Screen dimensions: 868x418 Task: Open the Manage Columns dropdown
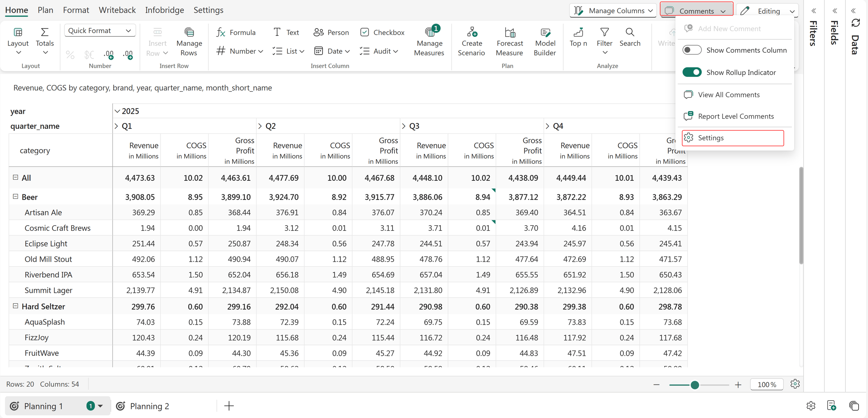click(613, 11)
